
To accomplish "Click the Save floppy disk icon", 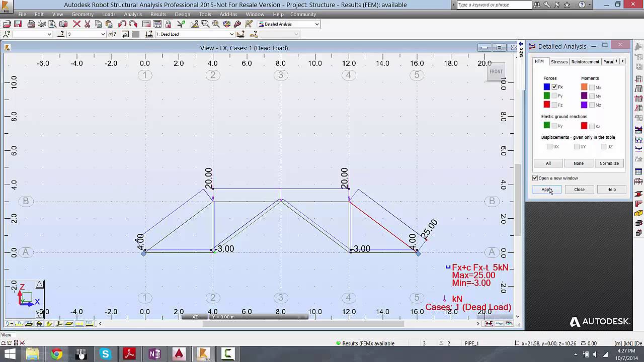I will tap(18, 24).
